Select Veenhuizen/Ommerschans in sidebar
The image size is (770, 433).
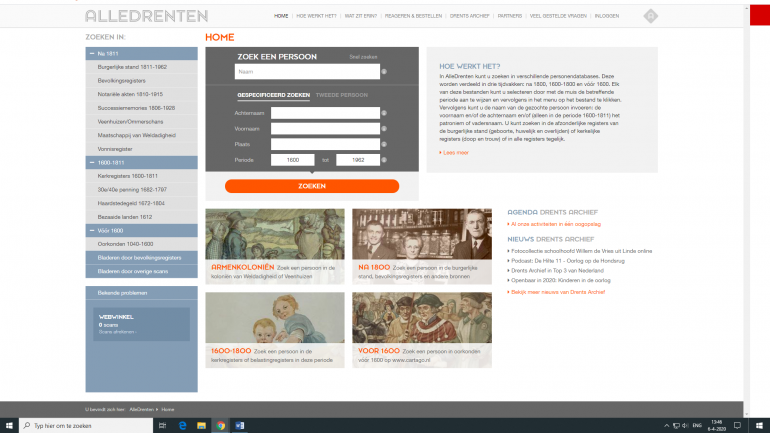tap(141, 122)
